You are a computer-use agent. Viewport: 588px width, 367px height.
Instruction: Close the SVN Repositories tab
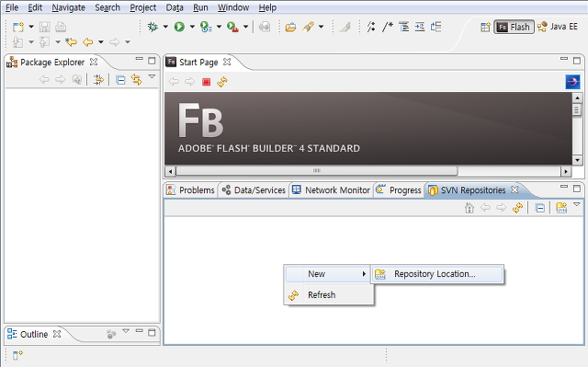pos(514,189)
